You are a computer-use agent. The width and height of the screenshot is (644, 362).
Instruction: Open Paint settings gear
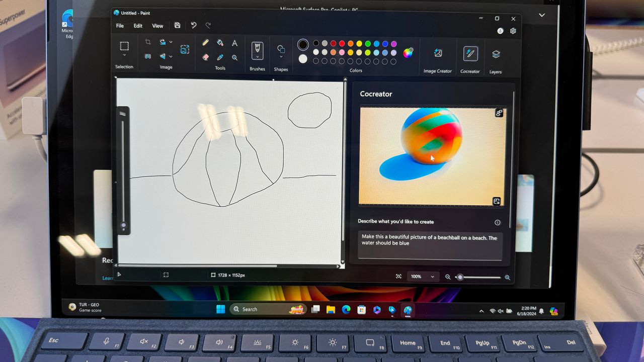pos(513,31)
